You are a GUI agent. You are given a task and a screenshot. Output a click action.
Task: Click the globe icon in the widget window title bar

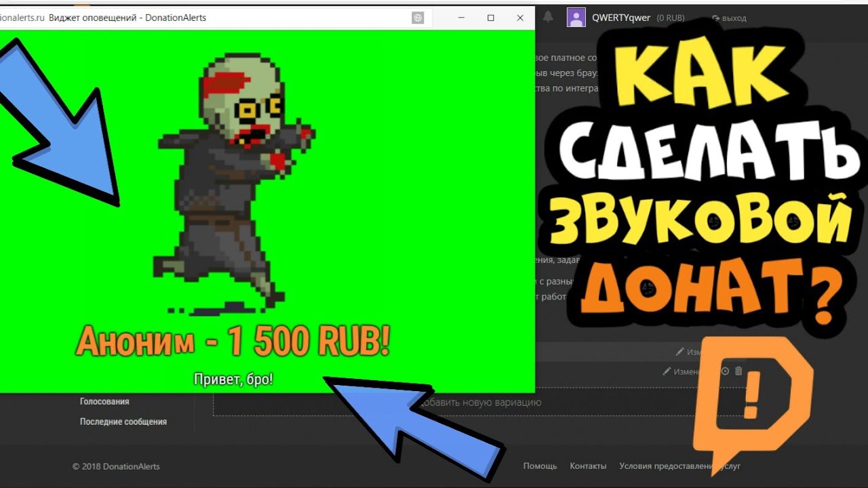pyautogui.click(x=418, y=18)
